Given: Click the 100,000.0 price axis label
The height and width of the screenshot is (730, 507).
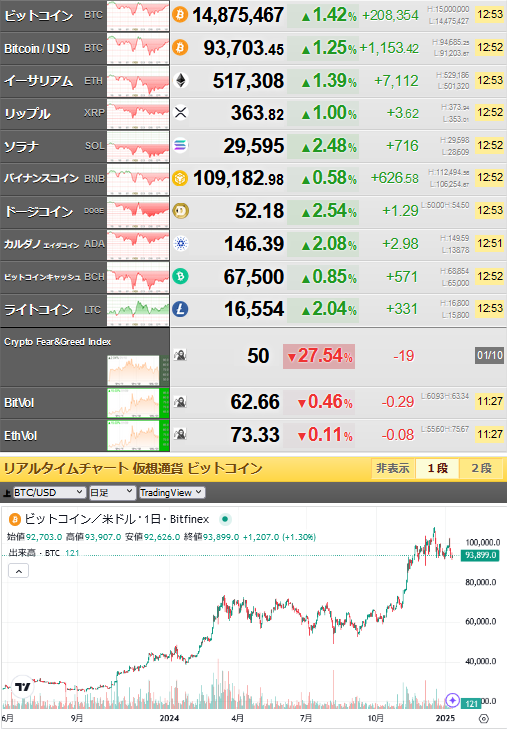Looking at the screenshot, I should (483, 542).
